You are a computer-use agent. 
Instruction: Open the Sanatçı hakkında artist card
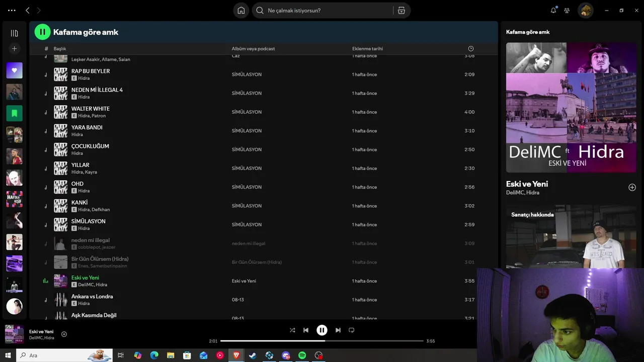pyautogui.click(x=571, y=236)
